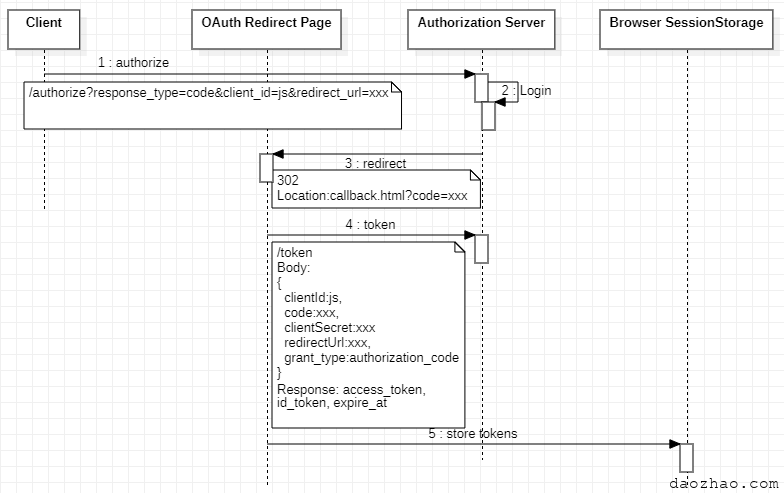Click the folded corner of the 302 note
This screenshot has width=784, height=493.
tap(475, 175)
